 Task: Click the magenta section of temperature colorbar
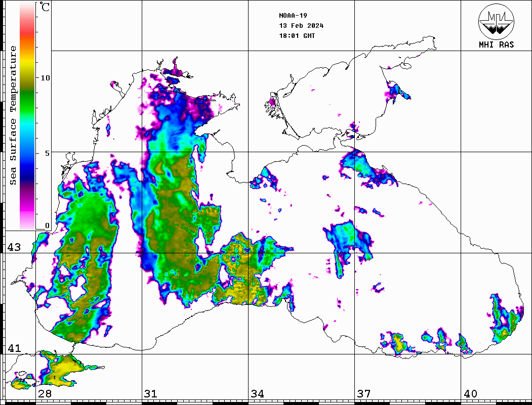27,205
